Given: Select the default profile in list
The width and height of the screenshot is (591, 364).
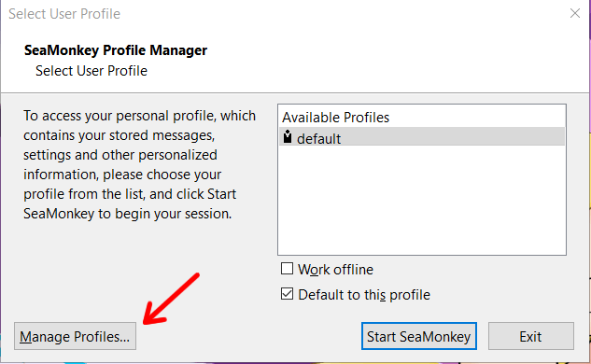Looking at the screenshot, I should [422, 137].
